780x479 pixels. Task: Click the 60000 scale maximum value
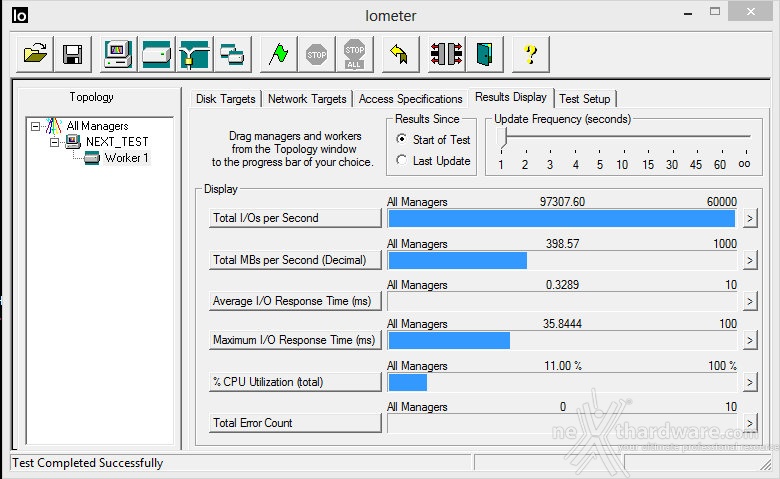pyautogui.click(x=721, y=201)
